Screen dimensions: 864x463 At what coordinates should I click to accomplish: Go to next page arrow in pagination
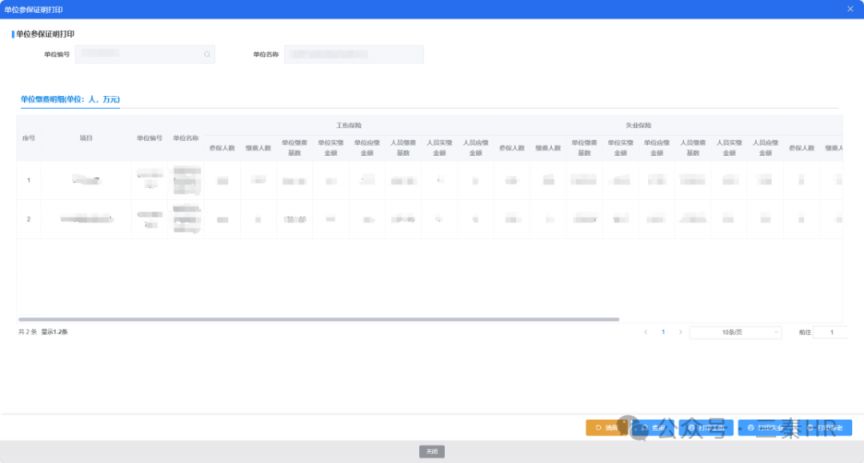point(680,332)
